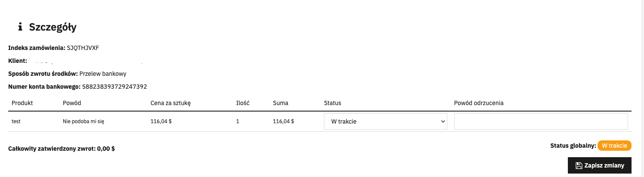The height and width of the screenshot is (177, 644).
Task: Click the bank account number 588238393729247392
Action: pyautogui.click(x=115, y=87)
